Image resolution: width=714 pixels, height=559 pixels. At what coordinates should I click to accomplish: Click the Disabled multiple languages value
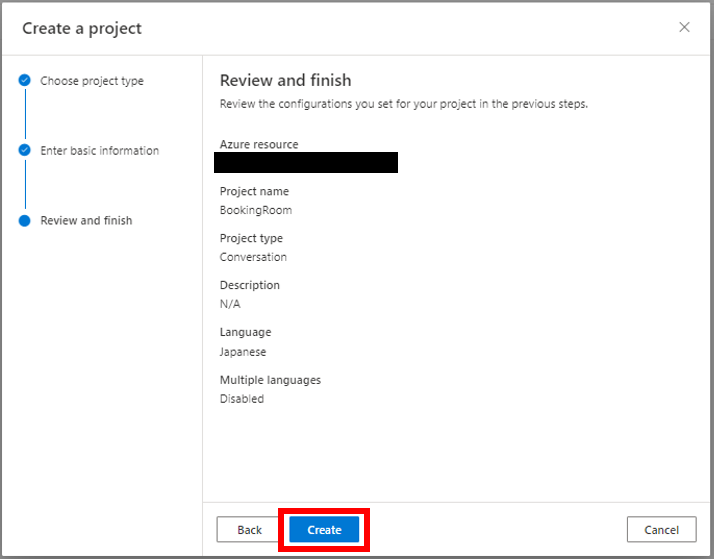pyautogui.click(x=242, y=399)
